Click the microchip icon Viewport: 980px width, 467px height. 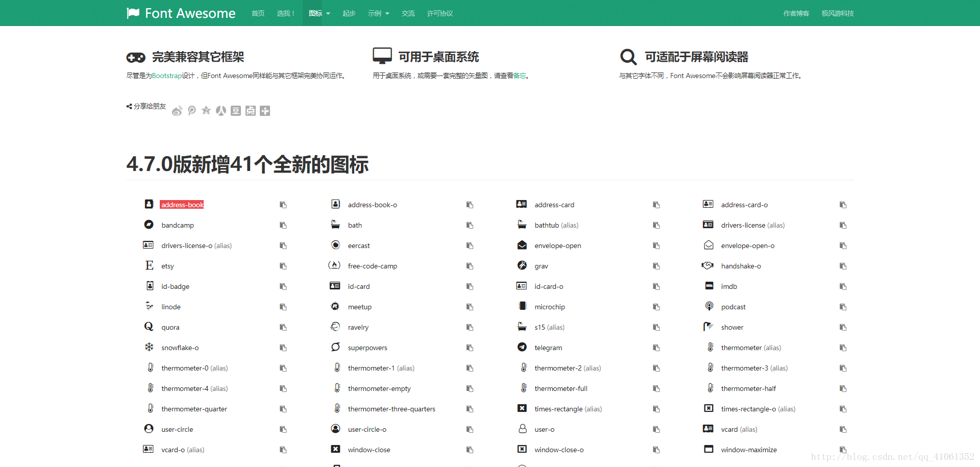(x=523, y=306)
